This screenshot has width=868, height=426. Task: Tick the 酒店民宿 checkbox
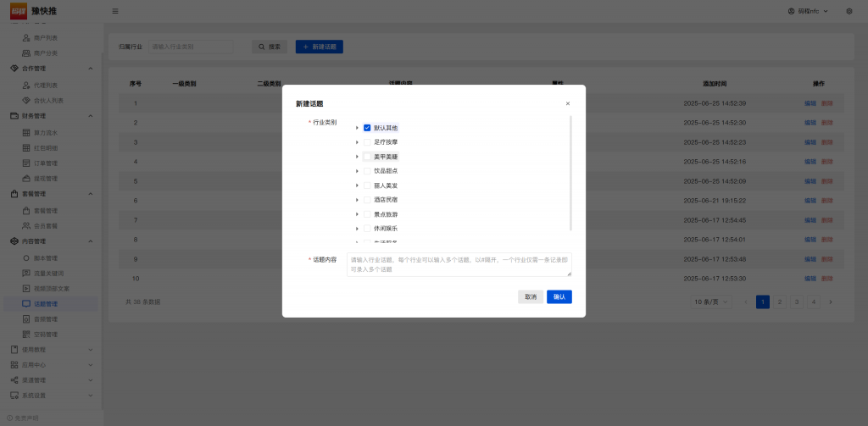pos(367,199)
